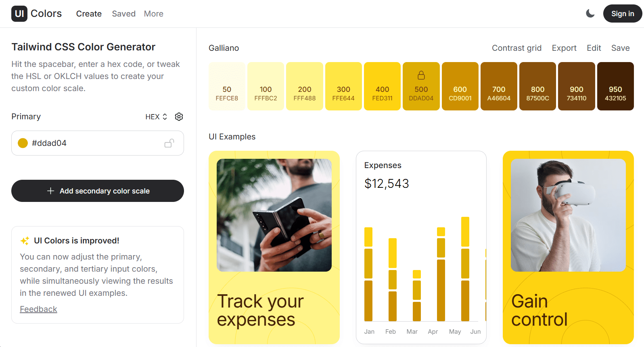644x347 pixels.
Task: Select the 400 swatch FED311
Action: [x=383, y=86]
